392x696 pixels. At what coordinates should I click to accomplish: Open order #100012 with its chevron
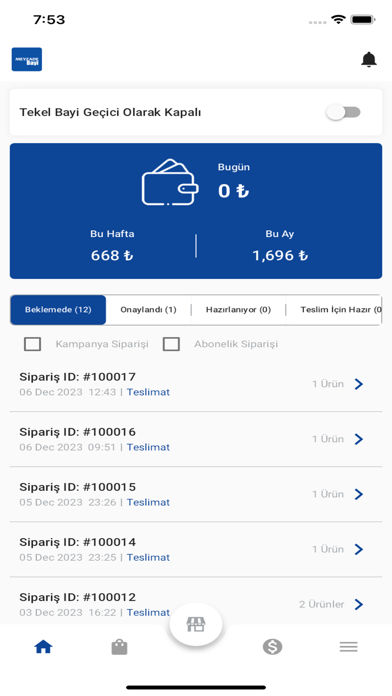pyautogui.click(x=359, y=604)
